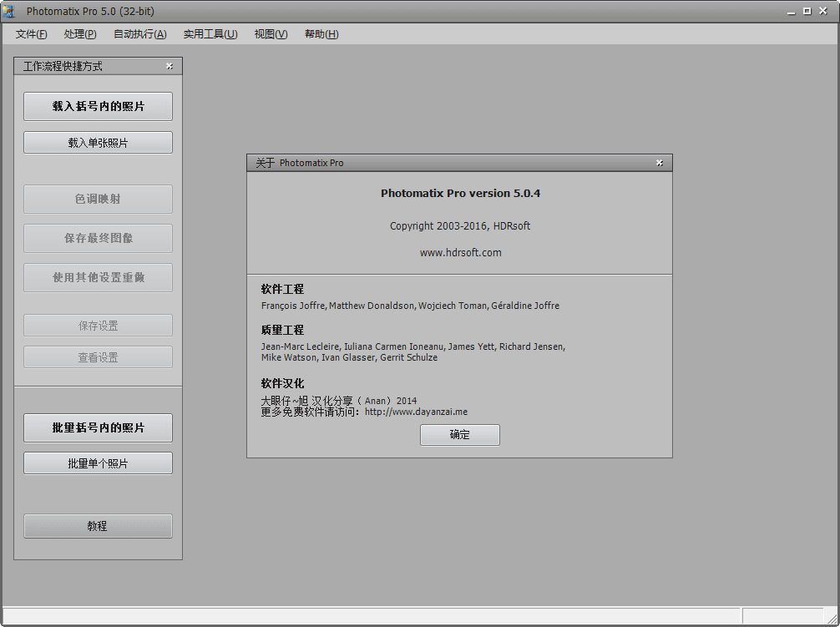The width and height of the screenshot is (840, 627).
Task: Open the 教程 tutorial button
Action: click(98, 526)
